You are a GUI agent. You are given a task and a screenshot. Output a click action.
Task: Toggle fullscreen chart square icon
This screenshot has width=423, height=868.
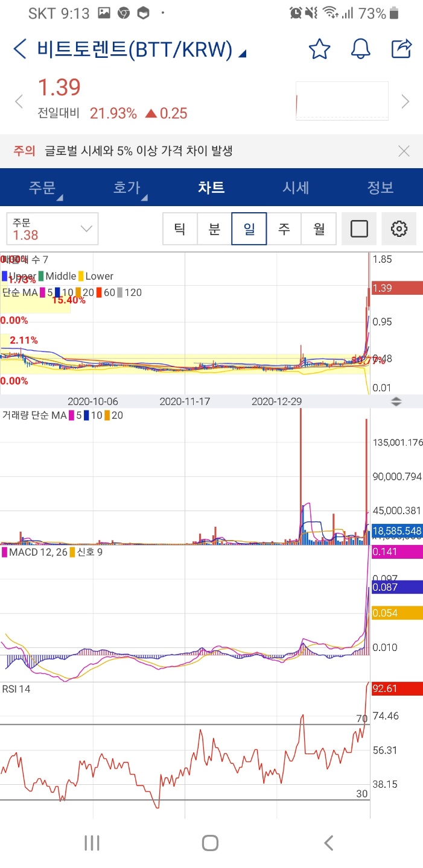pyautogui.click(x=359, y=228)
